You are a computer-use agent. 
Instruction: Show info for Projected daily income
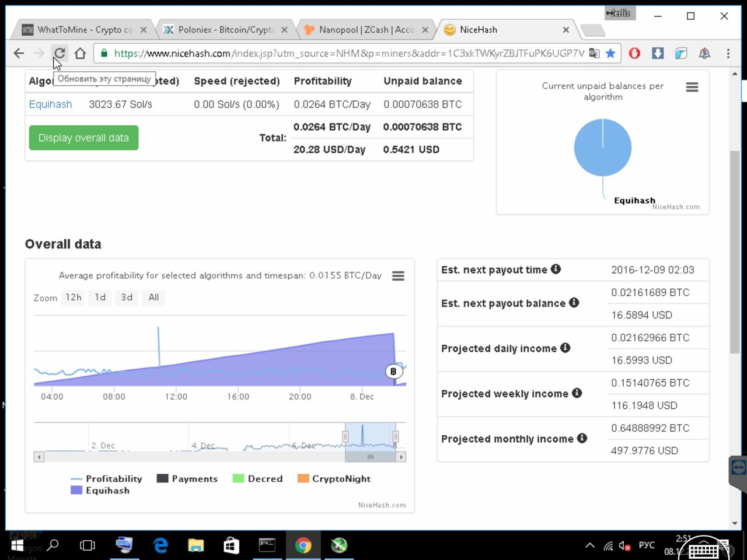coord(565,348)
